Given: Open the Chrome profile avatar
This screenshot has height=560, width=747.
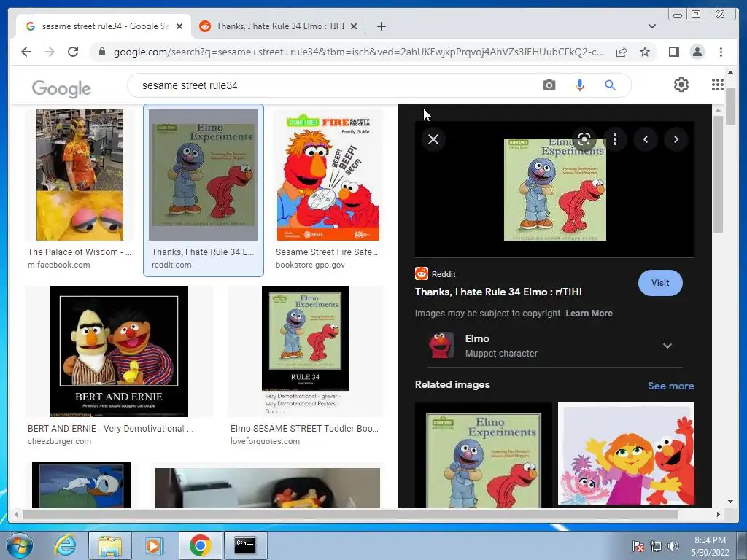Looking at the screenshot, I should coord(697,52).
